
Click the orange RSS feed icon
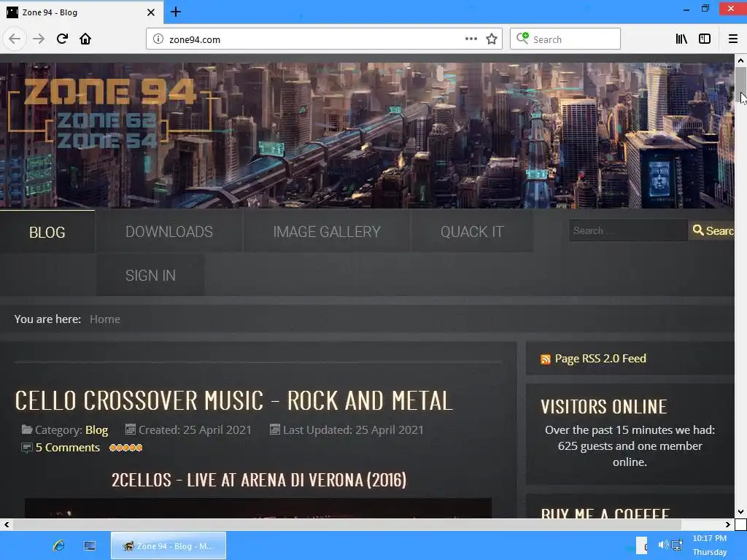click(546, 359)
